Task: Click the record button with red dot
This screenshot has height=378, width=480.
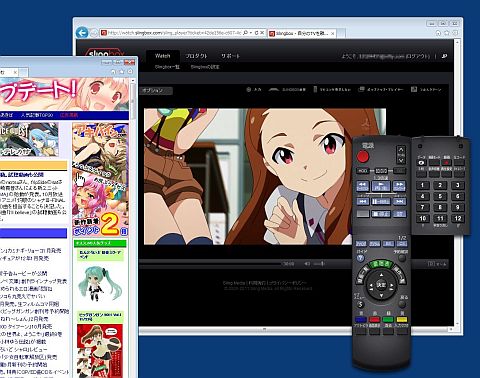Action: [x=446, y=163]
